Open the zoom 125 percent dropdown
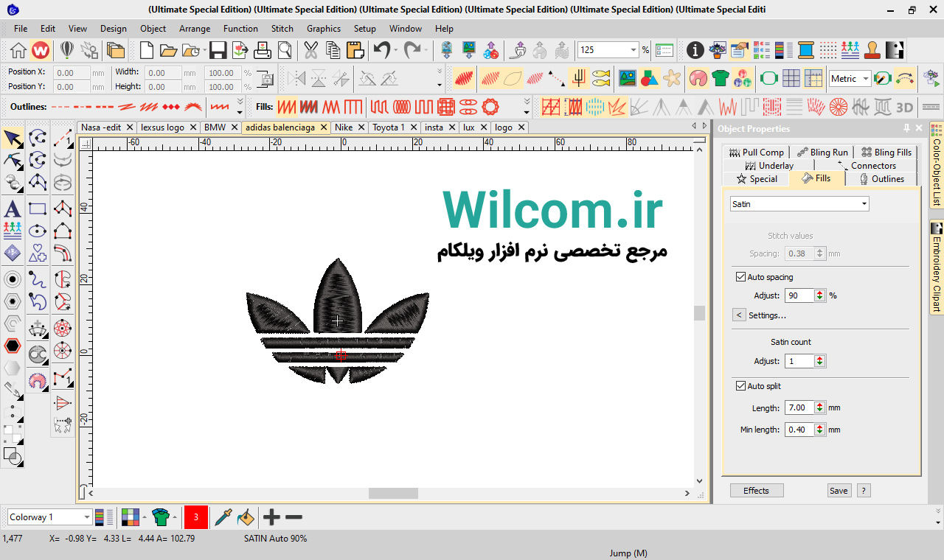 click(634, 50)
